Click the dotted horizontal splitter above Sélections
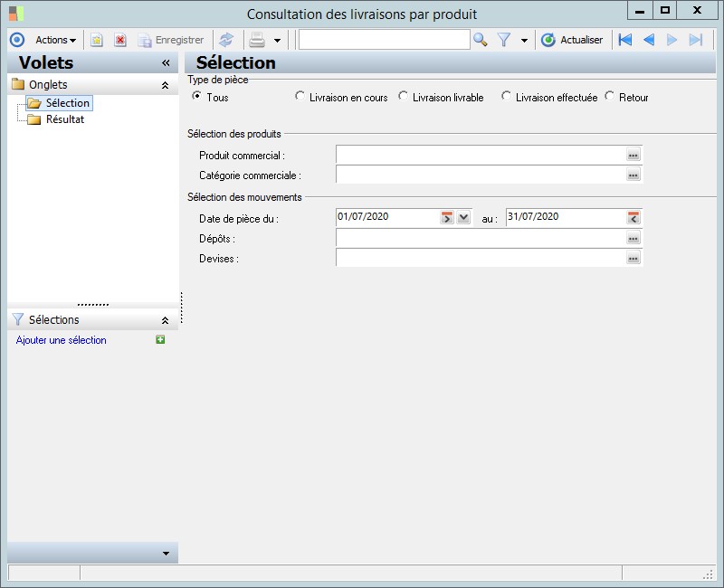The height and width of the screenshot is (588, 724). coord(93,305)
